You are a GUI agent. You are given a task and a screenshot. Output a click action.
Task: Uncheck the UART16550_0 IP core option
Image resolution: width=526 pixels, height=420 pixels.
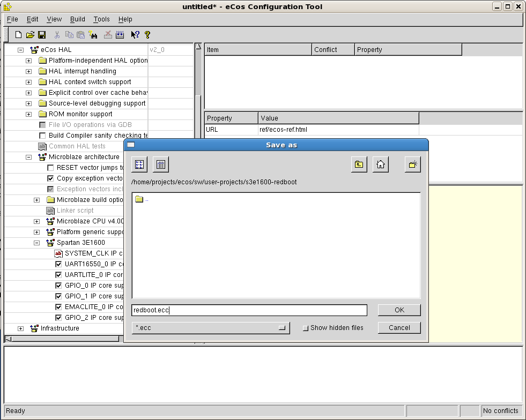click(59, 264)
